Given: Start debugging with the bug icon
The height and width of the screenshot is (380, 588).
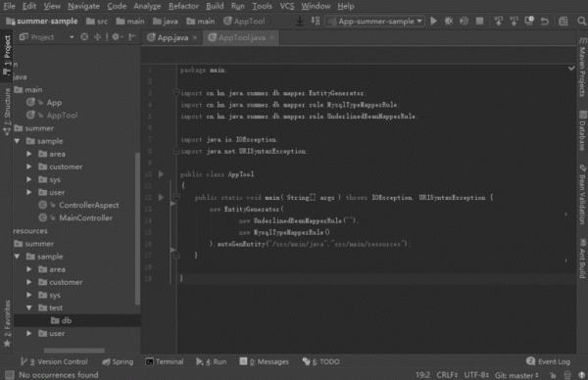Looking at the screenshot, I should tap(449, 22).
